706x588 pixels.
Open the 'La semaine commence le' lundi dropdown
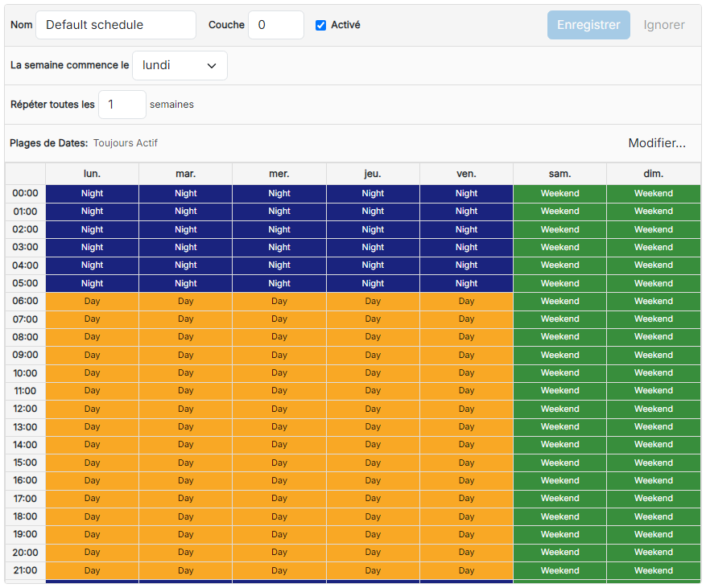point(180,66)
